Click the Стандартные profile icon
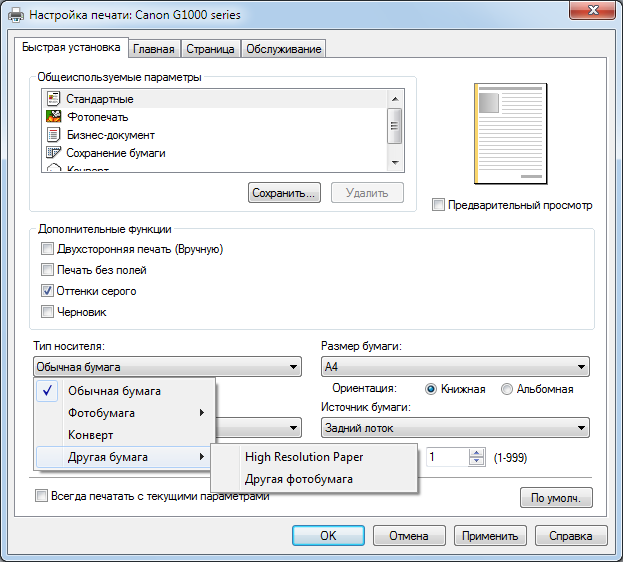Image resolution: width=623 pixels, height=562 pixels. click(54, 99)
